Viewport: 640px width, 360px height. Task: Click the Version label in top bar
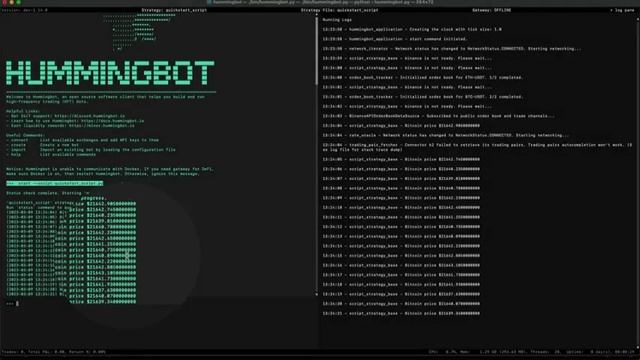coord(25,10)
